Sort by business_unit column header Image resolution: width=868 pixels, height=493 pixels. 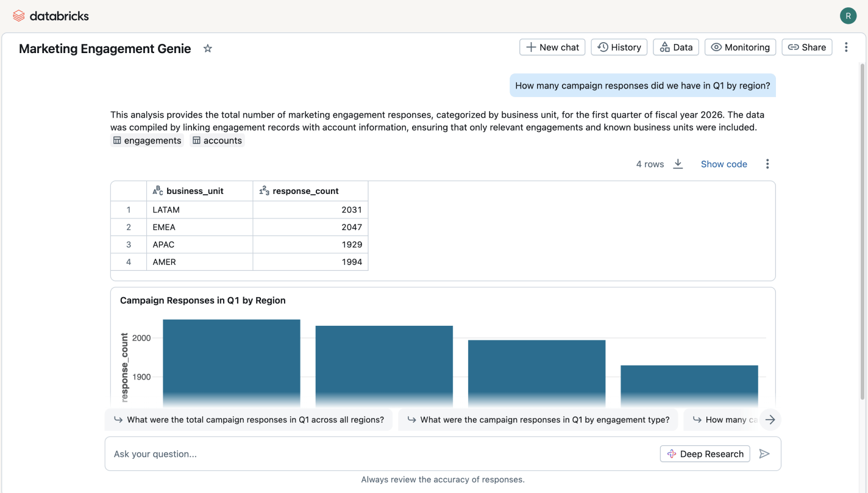[194, 191]
